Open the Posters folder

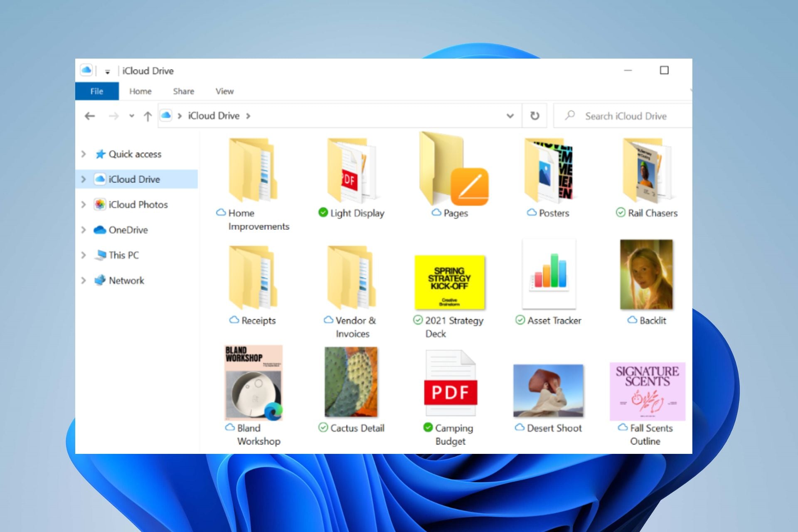(549, 170)
